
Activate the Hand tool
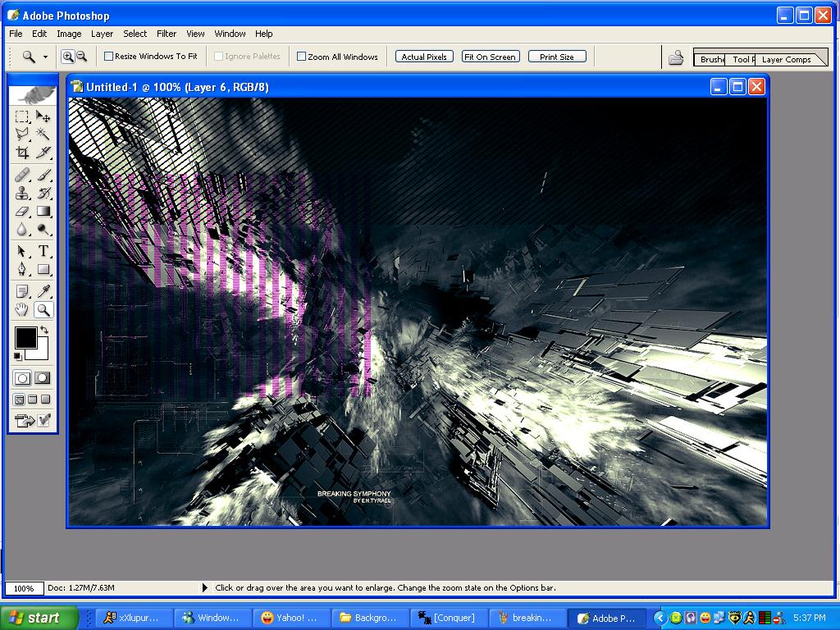pyautogui.click(x=23, y=309)
